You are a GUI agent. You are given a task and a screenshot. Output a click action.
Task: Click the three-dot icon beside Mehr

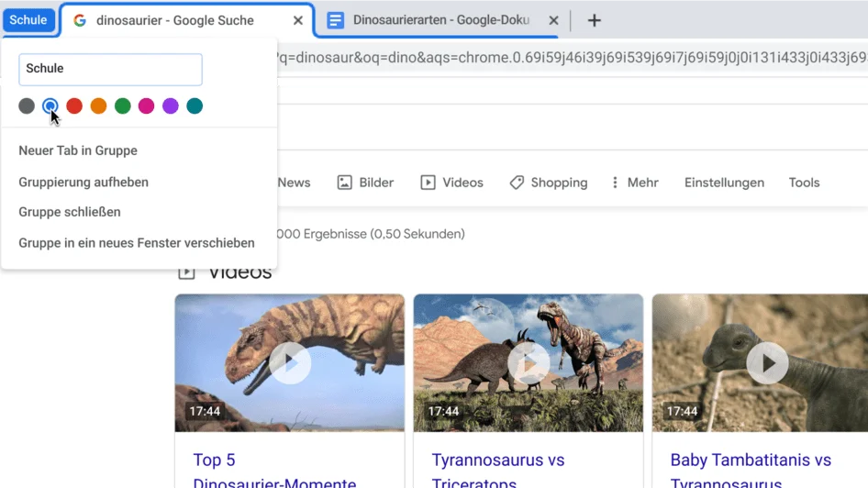[615, 183]
